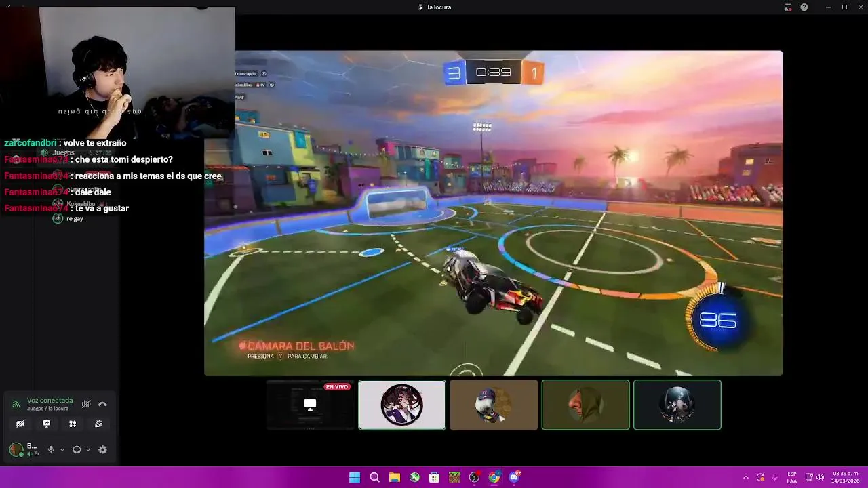Open the soundboard icon
The image size is (868, 488).
click(98, 424)
